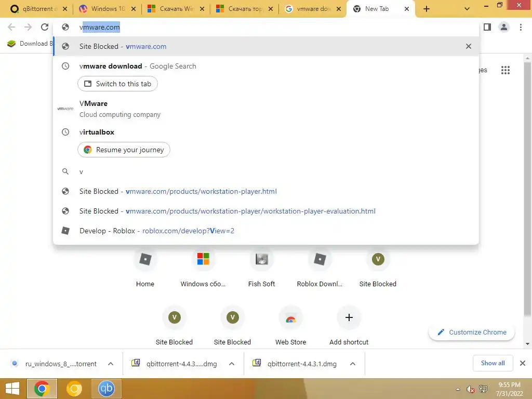
Task: Open the Fish Soft shortcut
Action: [x=261, y=268]
